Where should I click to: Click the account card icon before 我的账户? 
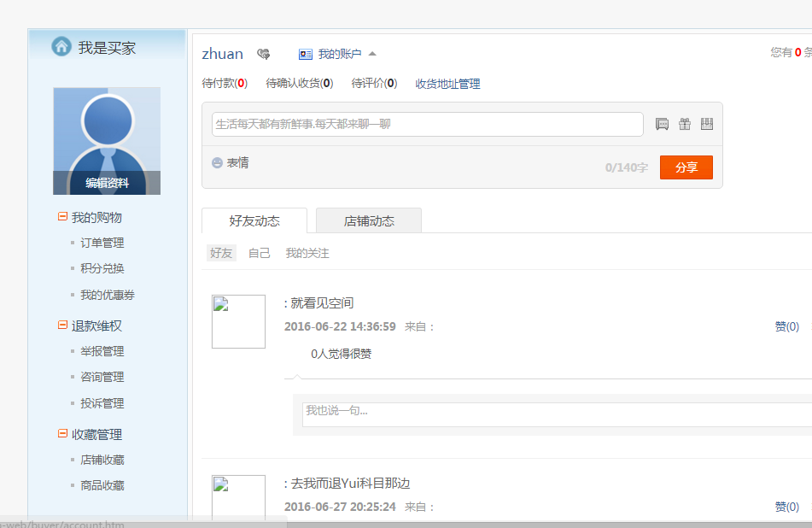(x=305, y=53)
